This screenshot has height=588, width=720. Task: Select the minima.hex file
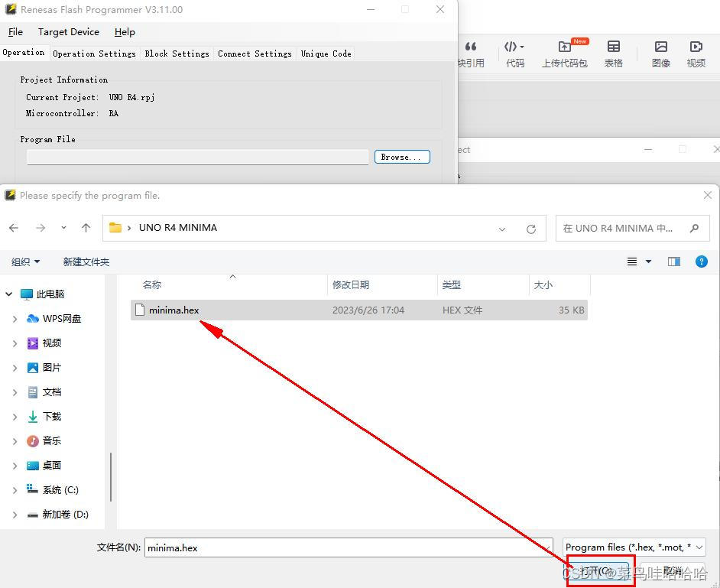tap(359, 310)
